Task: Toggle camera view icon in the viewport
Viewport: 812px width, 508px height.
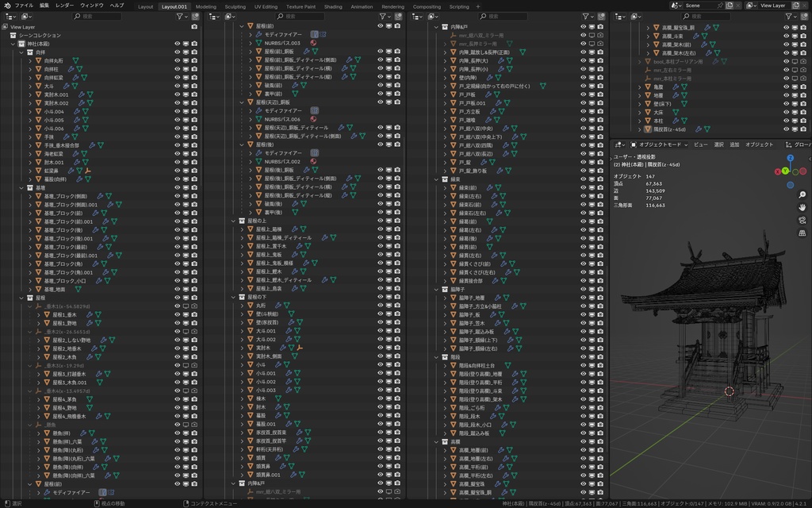Action: (802, 221)
